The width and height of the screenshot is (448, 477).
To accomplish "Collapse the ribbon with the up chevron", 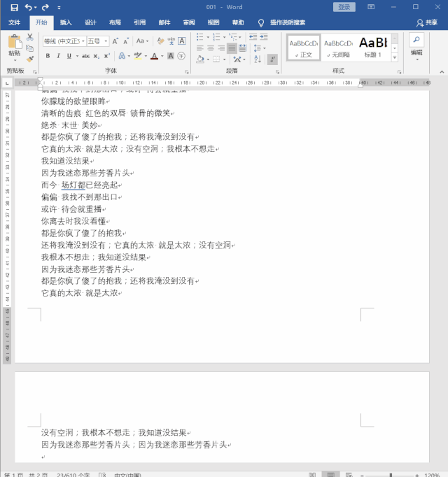I will [x=442, y=72].
